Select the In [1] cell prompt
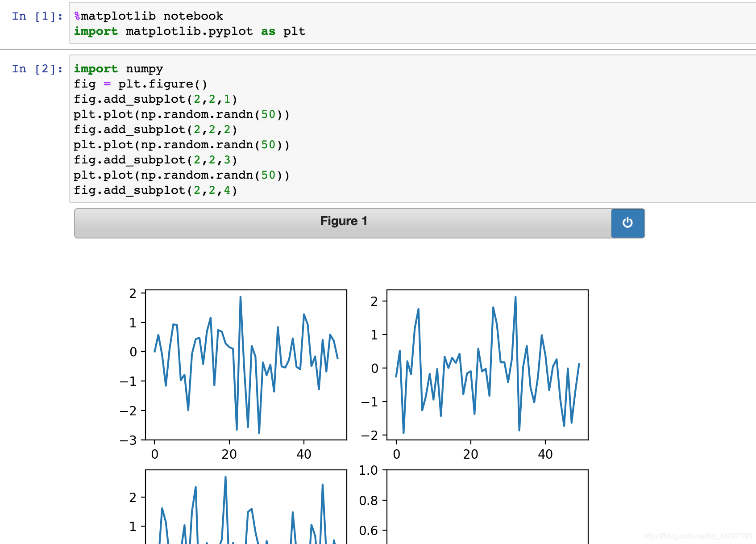 click(37, 16)
